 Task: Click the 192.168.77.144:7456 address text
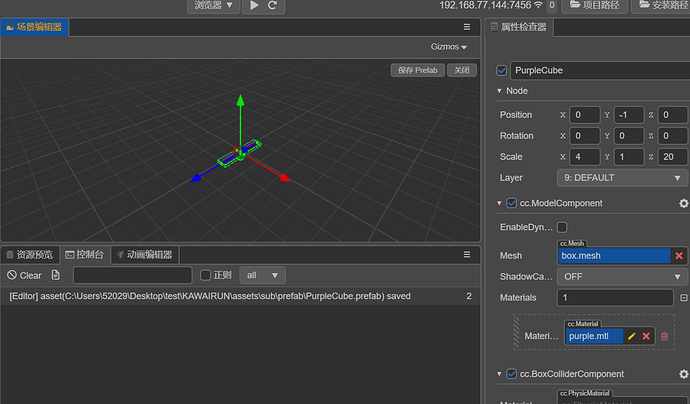pos(485,5)
